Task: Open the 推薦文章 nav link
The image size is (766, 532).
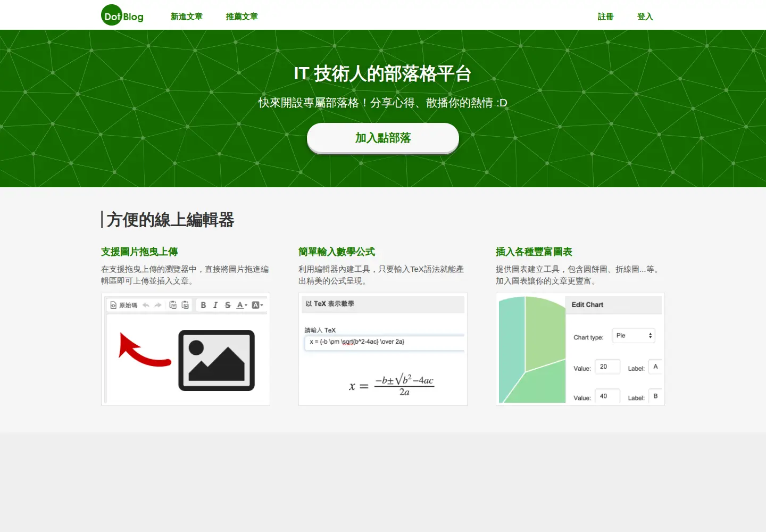Action: [x=242, y=16]
